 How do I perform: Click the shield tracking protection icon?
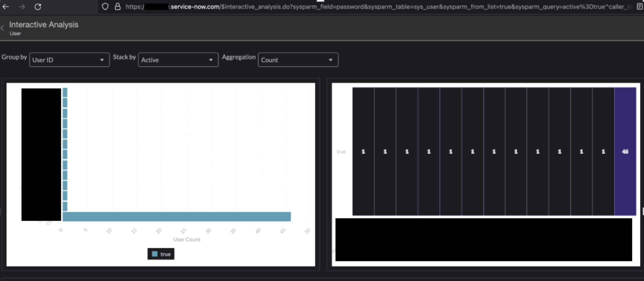(x=105, y=7)
